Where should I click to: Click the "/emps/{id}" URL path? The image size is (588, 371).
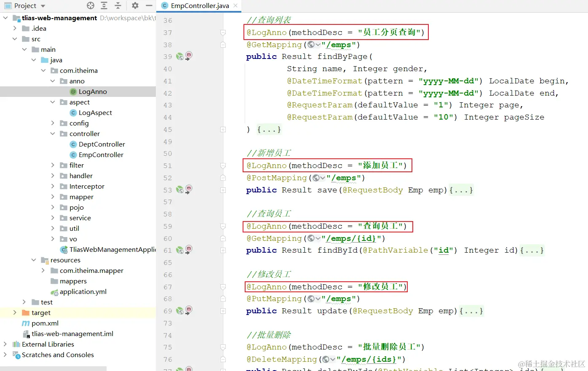(x=351, y=238)
